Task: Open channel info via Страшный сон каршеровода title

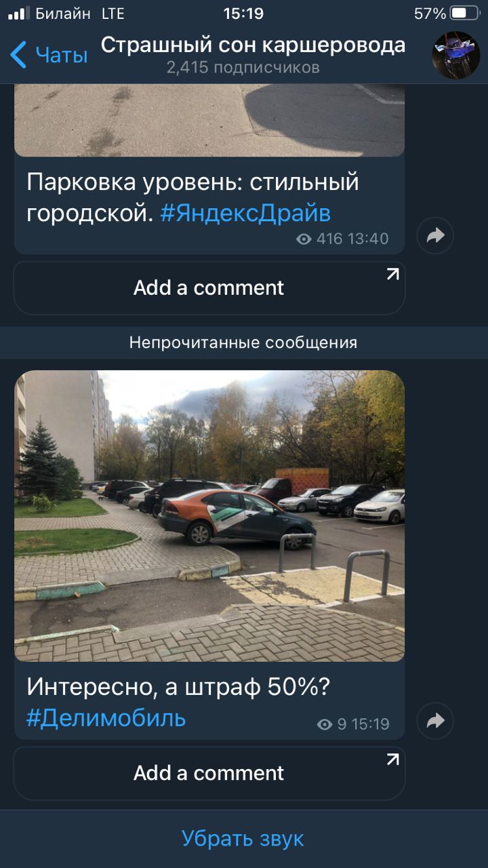Action: click(x=253, y=45)
